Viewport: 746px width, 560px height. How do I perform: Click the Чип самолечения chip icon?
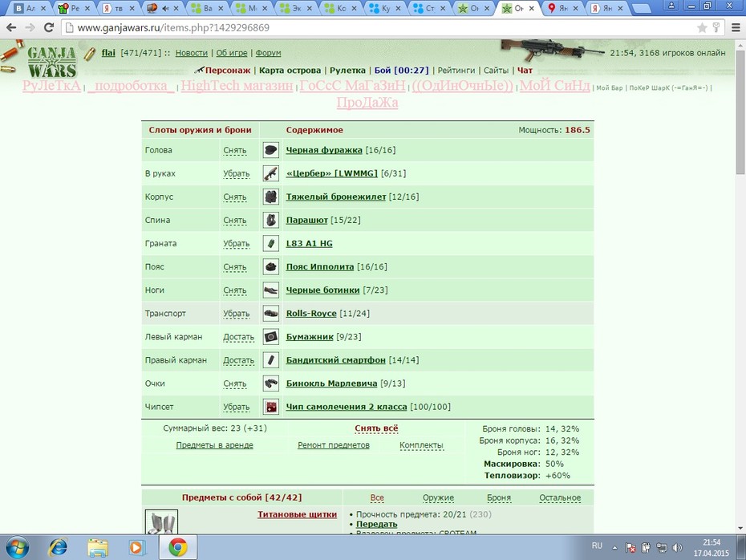(x=270, y=407)
